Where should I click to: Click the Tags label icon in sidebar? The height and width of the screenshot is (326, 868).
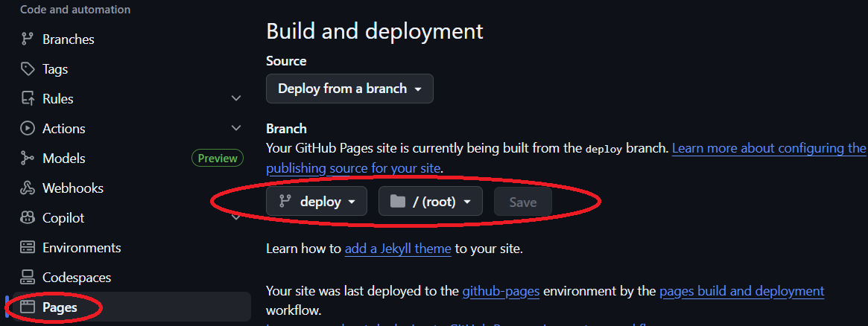point(28,69)
